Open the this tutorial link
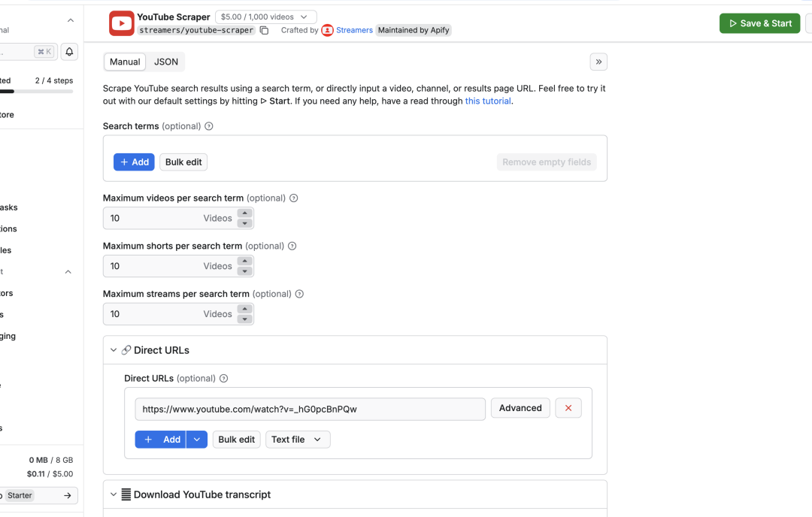The width and height of the screenshot is (812, 517). (x=488, y=101)
